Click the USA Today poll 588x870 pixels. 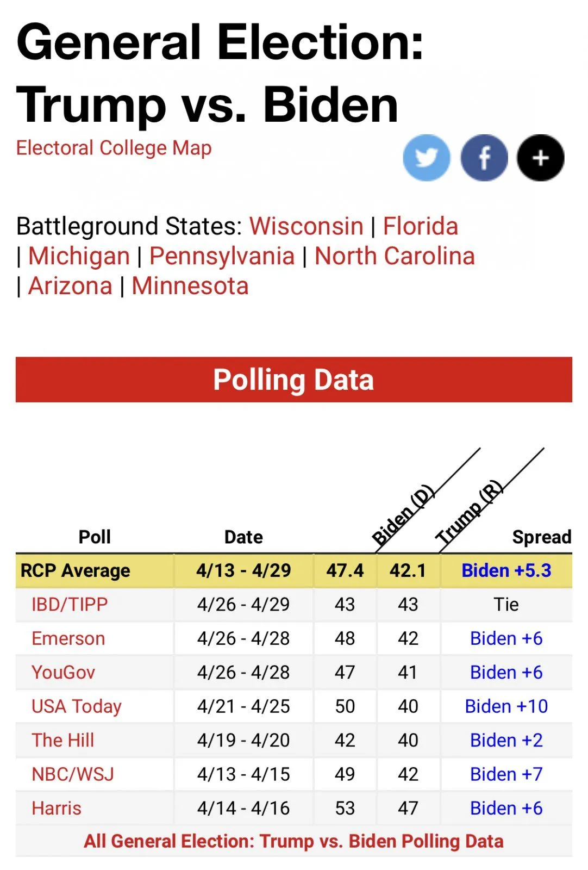(x=77, y=706)
